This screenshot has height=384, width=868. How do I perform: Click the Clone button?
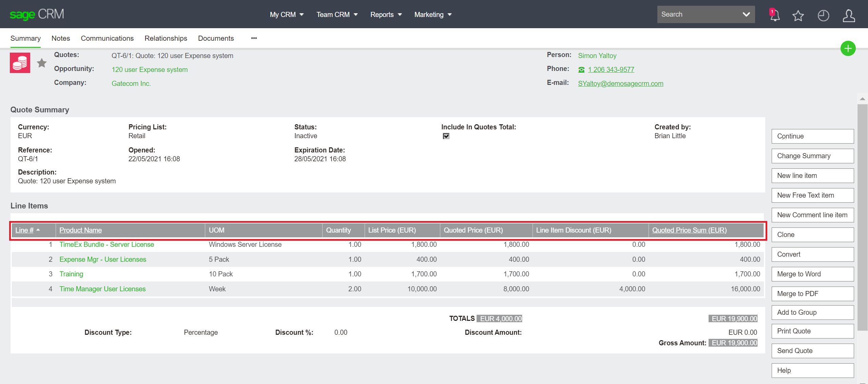[813, 235]
